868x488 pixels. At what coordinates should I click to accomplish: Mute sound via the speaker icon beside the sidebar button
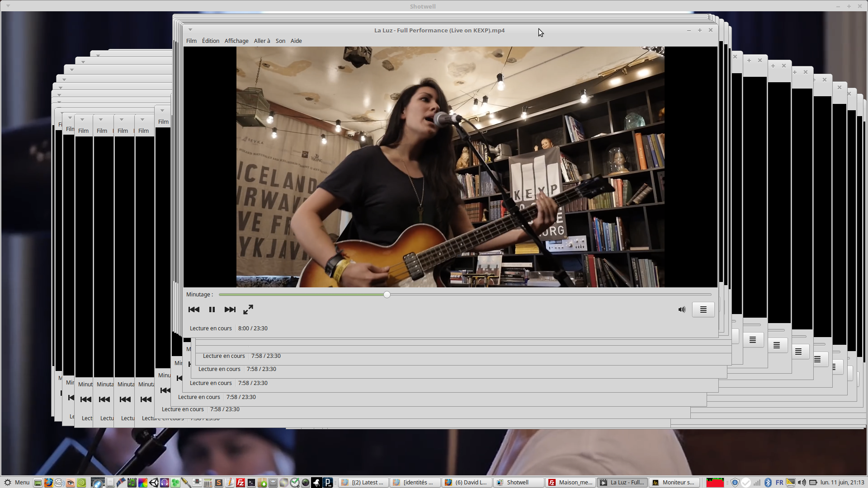tap(682, 310)
